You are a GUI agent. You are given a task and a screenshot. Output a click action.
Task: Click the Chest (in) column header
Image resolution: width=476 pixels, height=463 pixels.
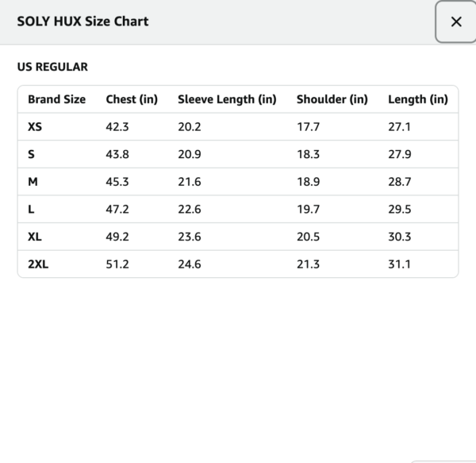[x=132, y=99]
